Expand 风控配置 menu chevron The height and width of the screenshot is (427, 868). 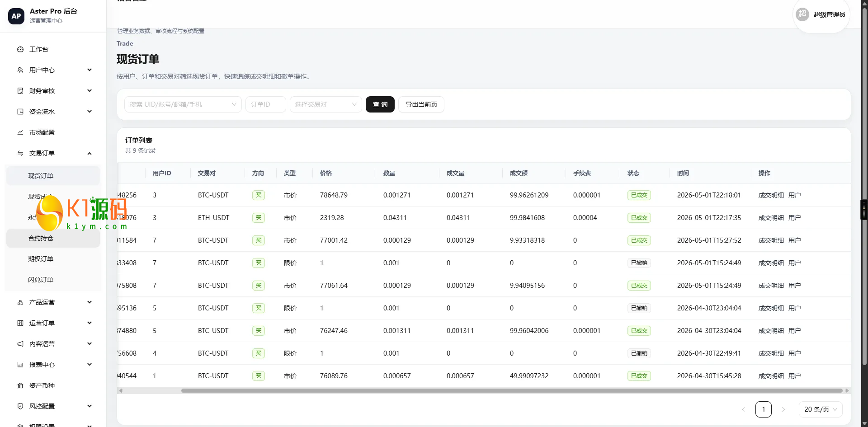pyautogui.click(x=90, y=406)
